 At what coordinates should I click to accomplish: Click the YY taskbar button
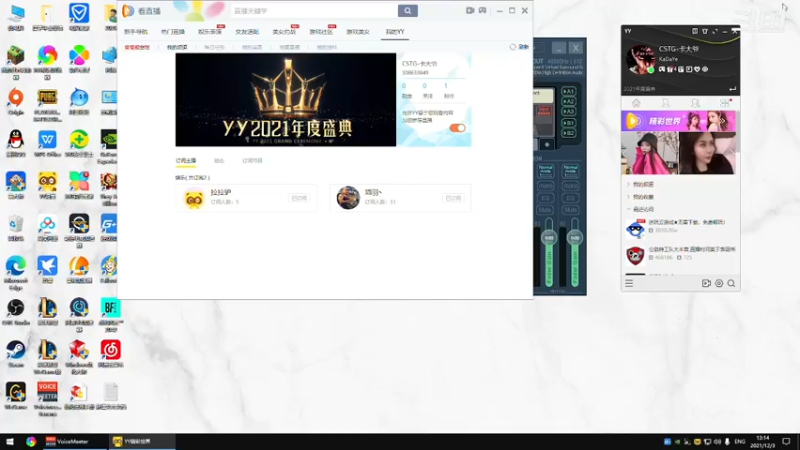[x=141, y=441]
